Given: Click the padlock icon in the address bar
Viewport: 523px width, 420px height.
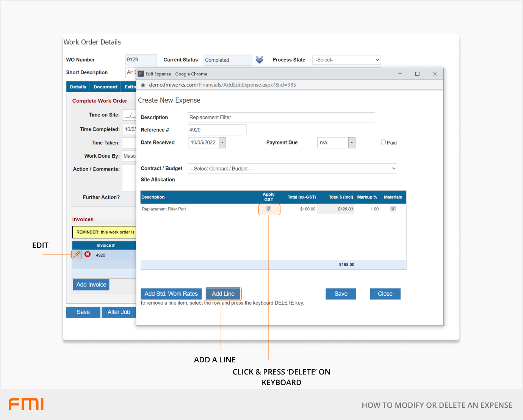Looking at the screenshot, I should pyautogui.click(x=143, y=85).
